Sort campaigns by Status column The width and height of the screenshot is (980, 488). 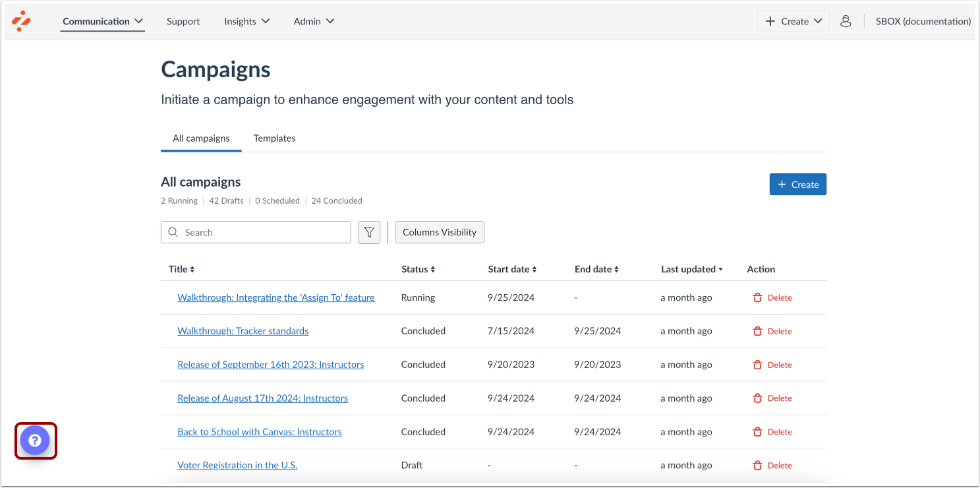(418, 269)
